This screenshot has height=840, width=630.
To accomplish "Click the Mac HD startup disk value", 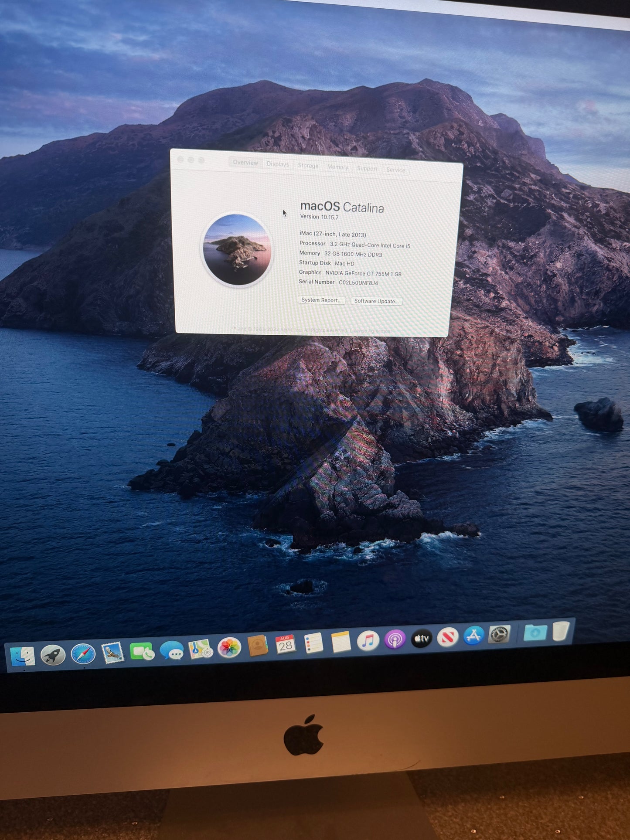I will 344,263.
